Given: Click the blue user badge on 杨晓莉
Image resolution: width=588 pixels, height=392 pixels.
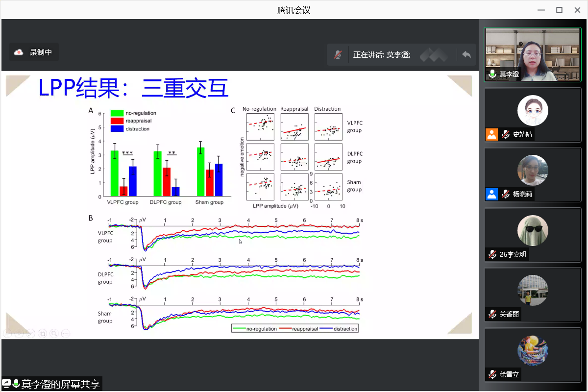Looking at the screenshot, I should tap(491, 194).
